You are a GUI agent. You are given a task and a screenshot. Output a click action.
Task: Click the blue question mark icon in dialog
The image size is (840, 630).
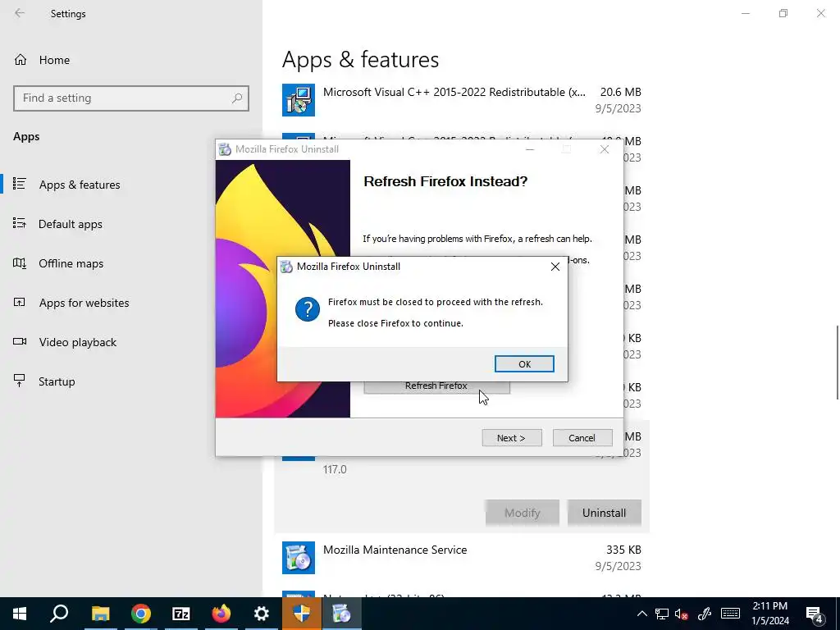click(308, 309)
